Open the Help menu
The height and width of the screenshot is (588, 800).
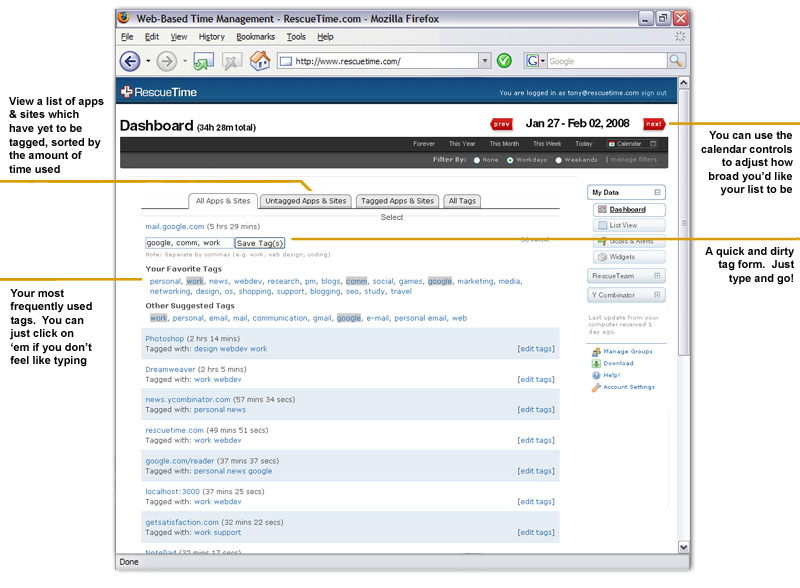pos(325,37)
